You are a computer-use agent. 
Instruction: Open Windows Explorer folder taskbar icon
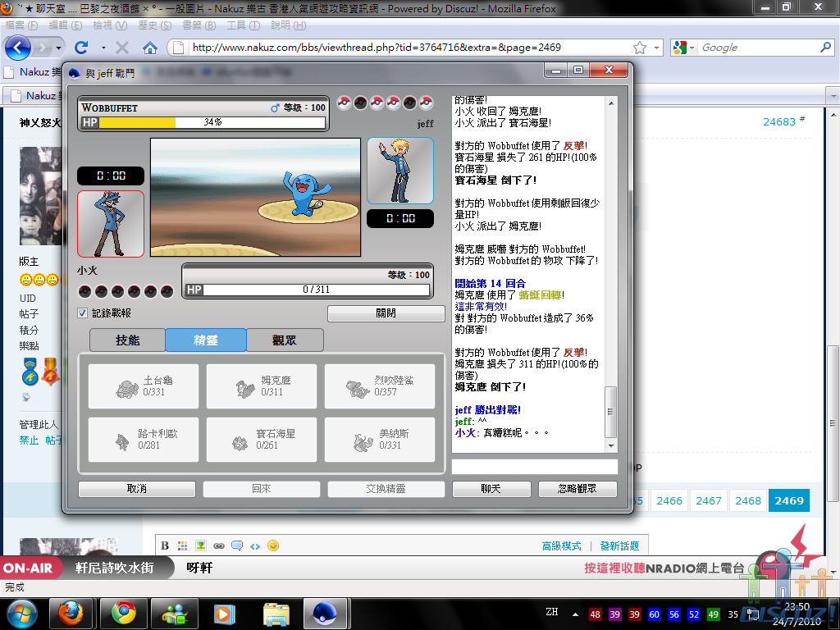coord(276,614)
